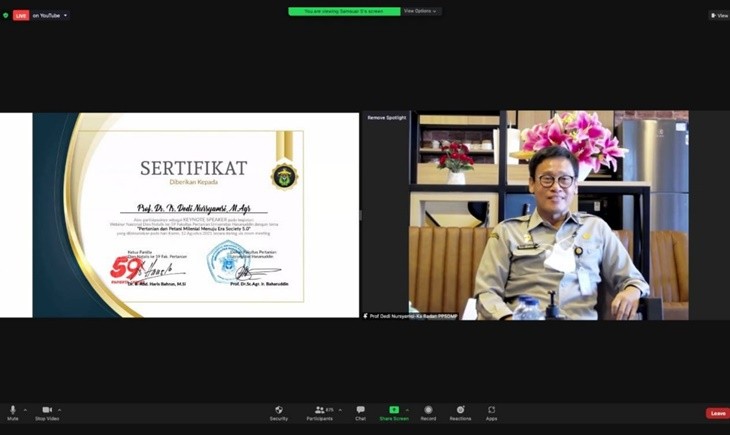The height and width of the screenshot is (435, 730).
Task: Click the green encryption shield icon
Action: [6, 15]
